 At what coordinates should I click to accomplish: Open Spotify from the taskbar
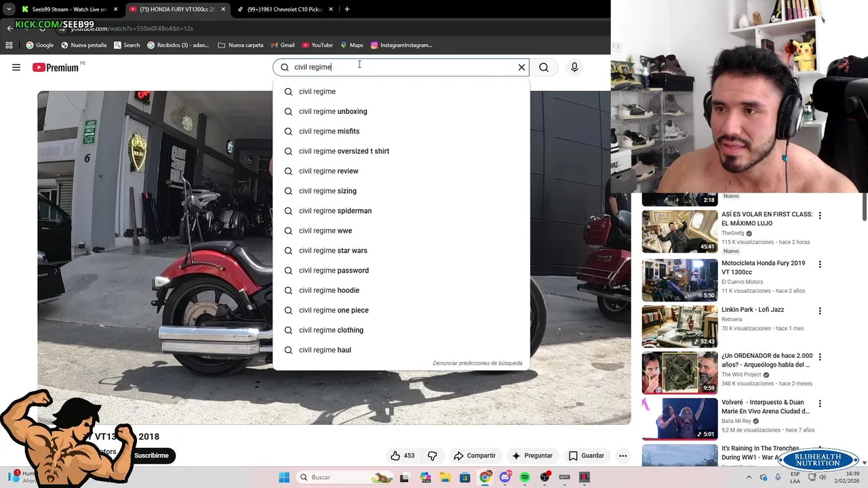pos(525,477)
